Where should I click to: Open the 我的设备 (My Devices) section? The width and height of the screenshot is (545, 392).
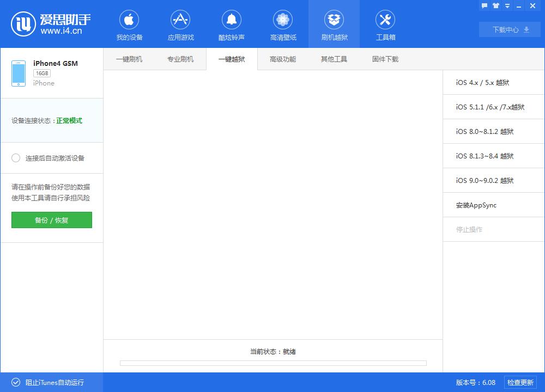[x=129, y=24]
